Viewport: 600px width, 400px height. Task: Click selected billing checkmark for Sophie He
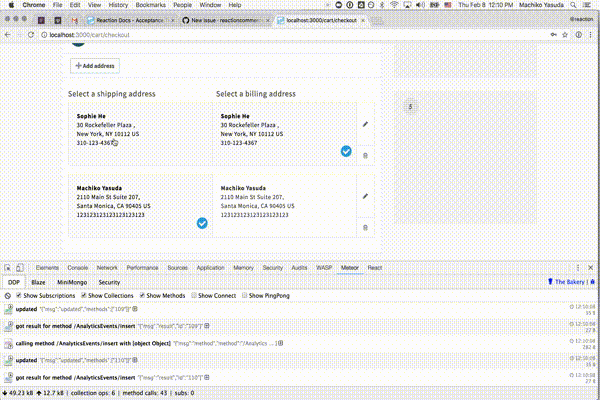(x=346, y=151)
